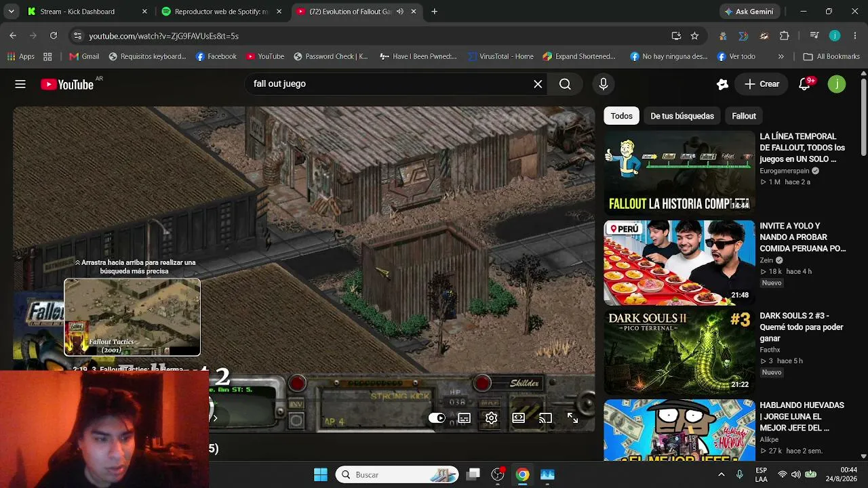Toggle autoplay switch in the player
Viewport: 868px width, 488px height.
click(437, 418)
